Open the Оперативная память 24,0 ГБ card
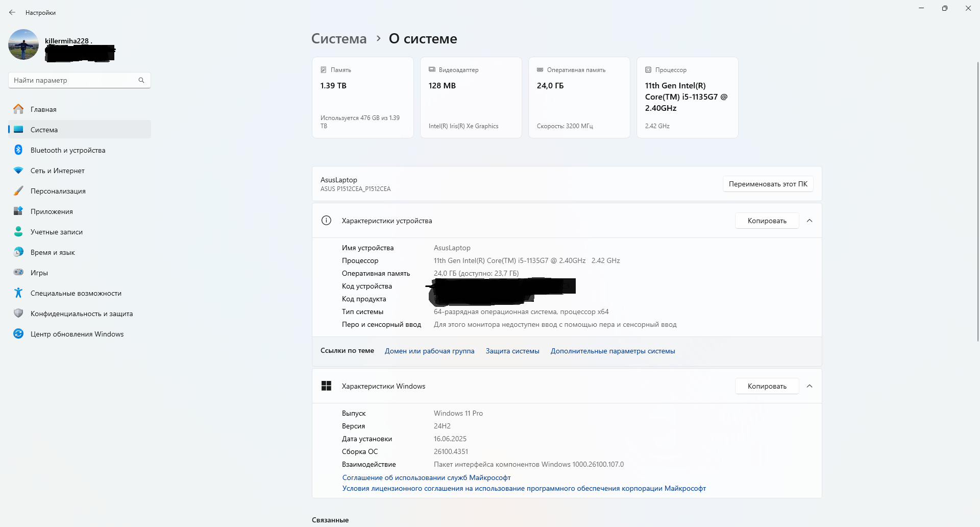Image resolution: width=980 pixels, height=527 pixels. coord(579,98)
